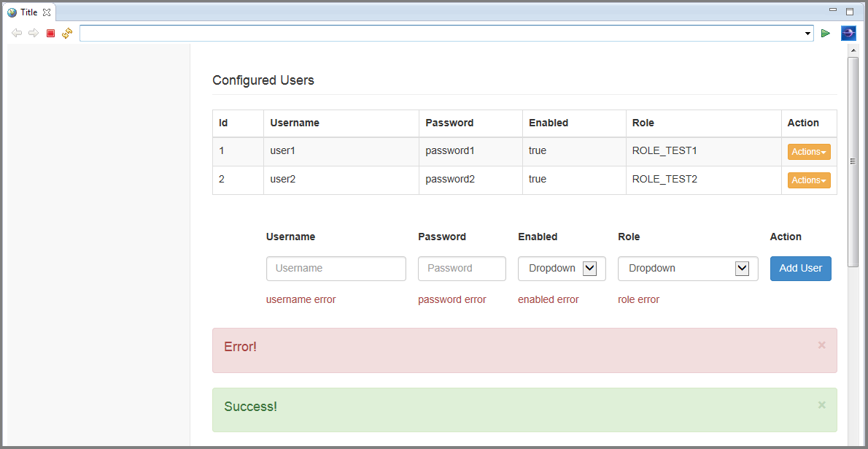Viewport: 868px width, 449px height.
Task: Focus the Password input field
Action: (x=462, y=269)
